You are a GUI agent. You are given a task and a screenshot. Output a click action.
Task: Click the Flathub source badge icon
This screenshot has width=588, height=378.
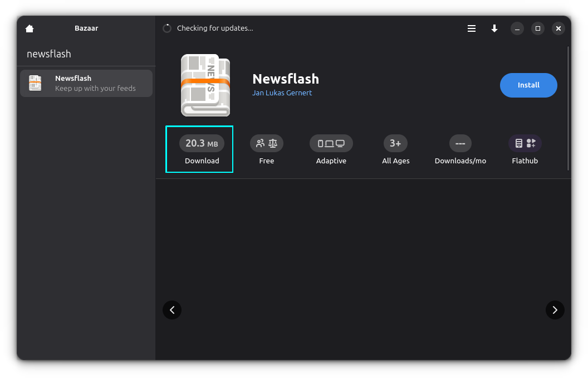tap(525, 143)
